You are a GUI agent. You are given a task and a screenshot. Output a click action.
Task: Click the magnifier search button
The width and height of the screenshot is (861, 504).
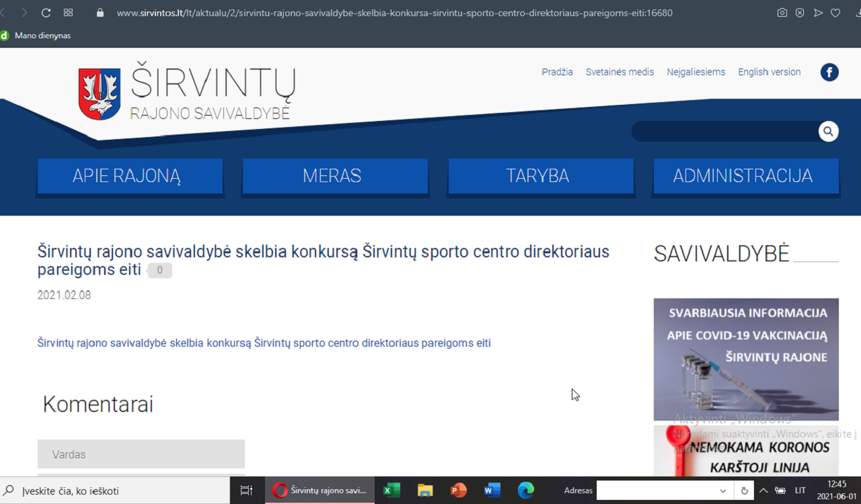[828, 131]
